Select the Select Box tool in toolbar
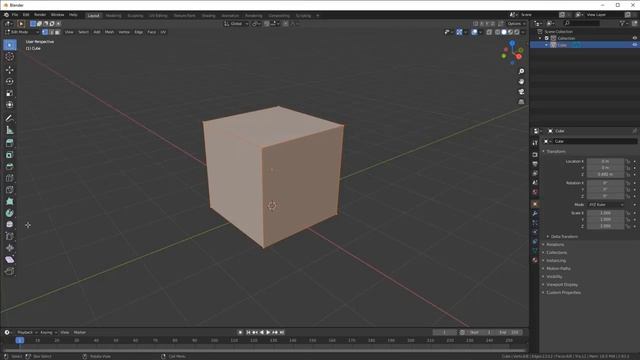Viewport: 640px width, 360px height. (x=10, y=44)
